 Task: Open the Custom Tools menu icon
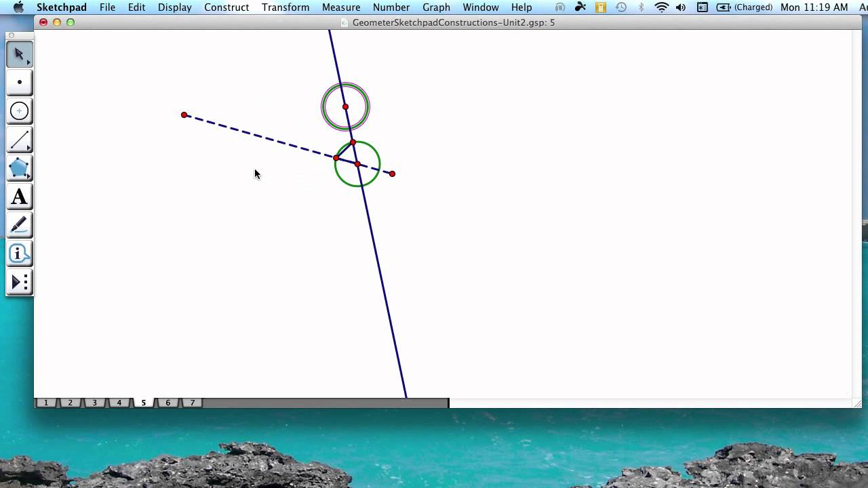(20, 282)
